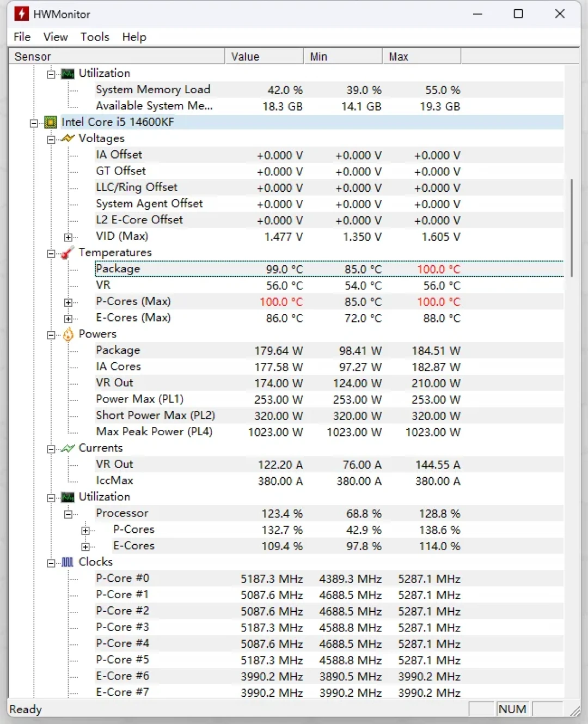Screen dimensions: 588x724
Task: Expand the P-Cores (Max) temperature row
Action: pyautogui.click(x=68, y=302)
